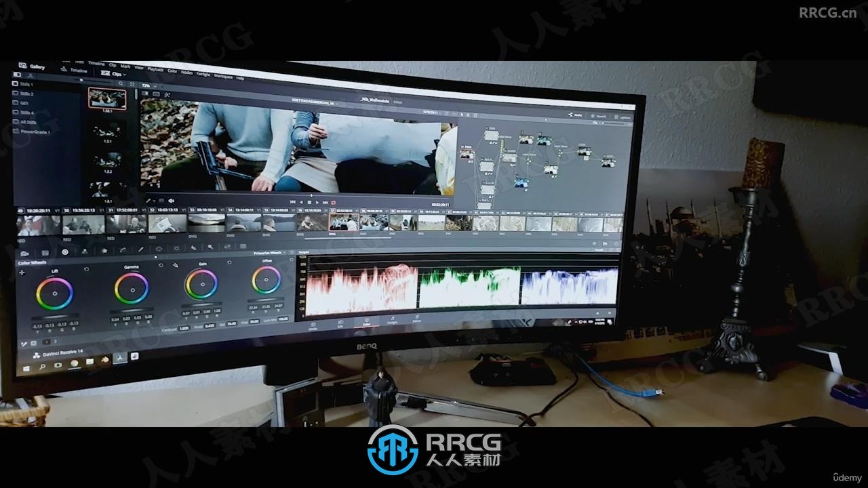
Task: Click the auto-balance crosshair icon beside Lift
Action: (22, 272)
